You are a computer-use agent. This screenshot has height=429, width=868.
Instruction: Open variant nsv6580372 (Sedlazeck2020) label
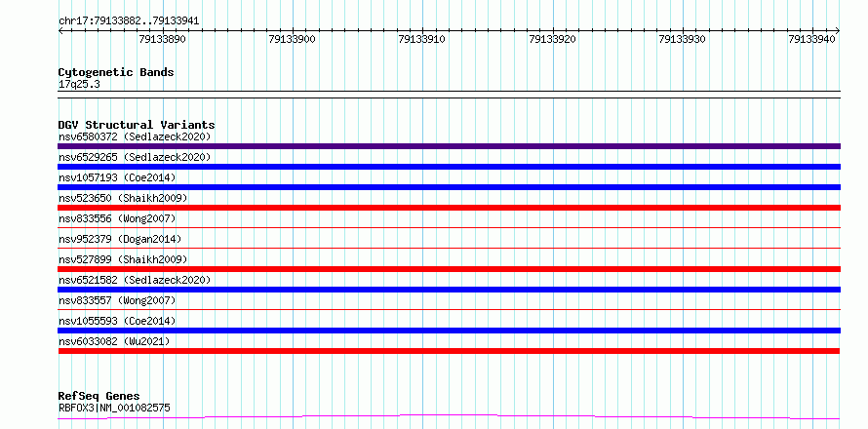point(135,136)
